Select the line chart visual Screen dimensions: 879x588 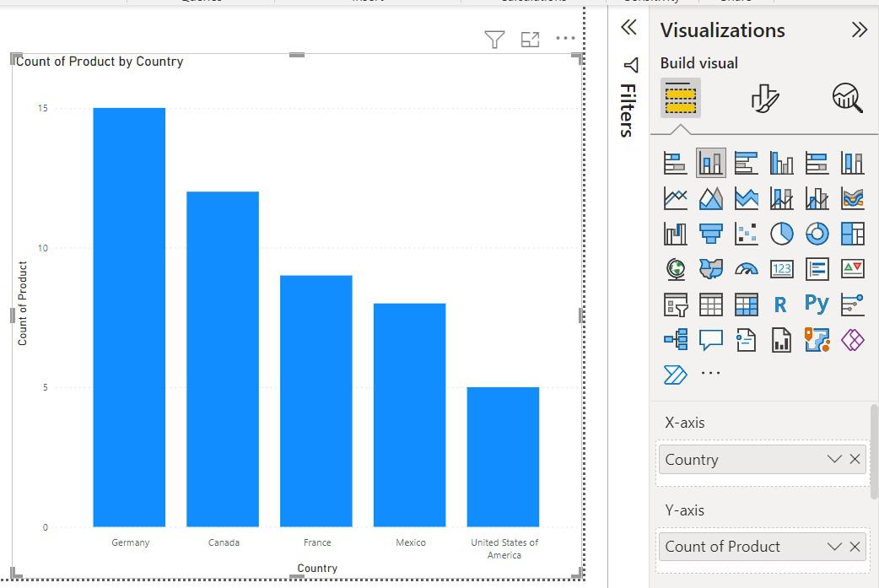coord(673,197)
